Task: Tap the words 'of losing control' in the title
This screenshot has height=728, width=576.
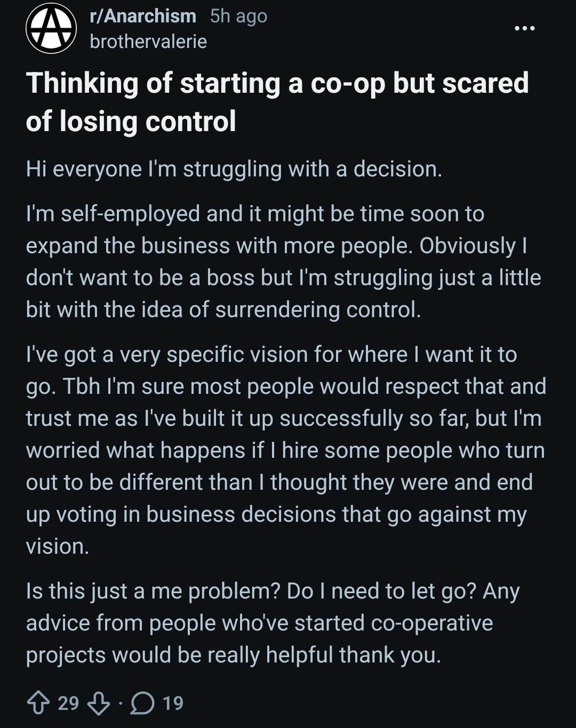Action: click(x=131, y=122)
